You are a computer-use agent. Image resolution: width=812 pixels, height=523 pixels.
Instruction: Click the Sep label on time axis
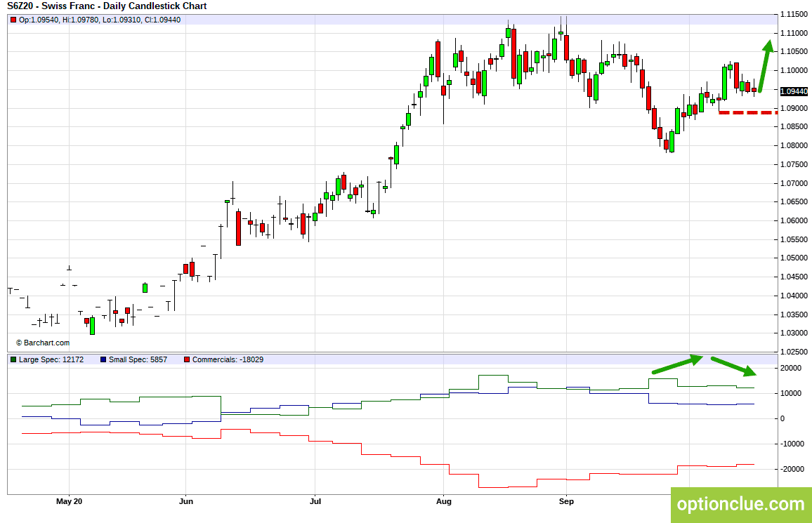click(567, 501)
